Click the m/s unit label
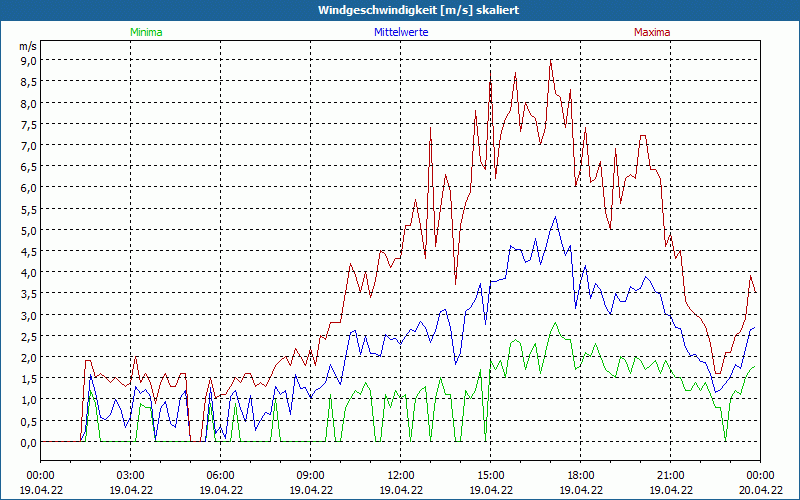The width and height of the screenshot is (800, 500). click(x=28, y=46)
